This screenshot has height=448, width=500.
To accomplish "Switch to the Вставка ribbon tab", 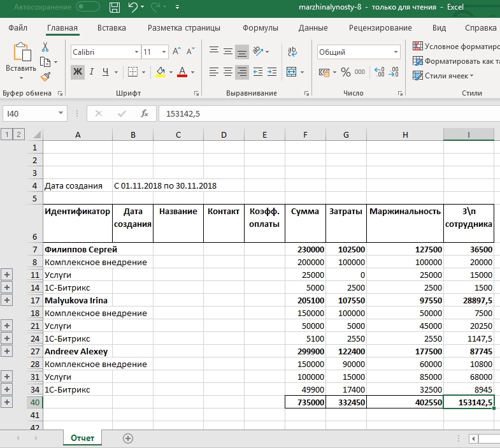I will (x=111, y=28).
